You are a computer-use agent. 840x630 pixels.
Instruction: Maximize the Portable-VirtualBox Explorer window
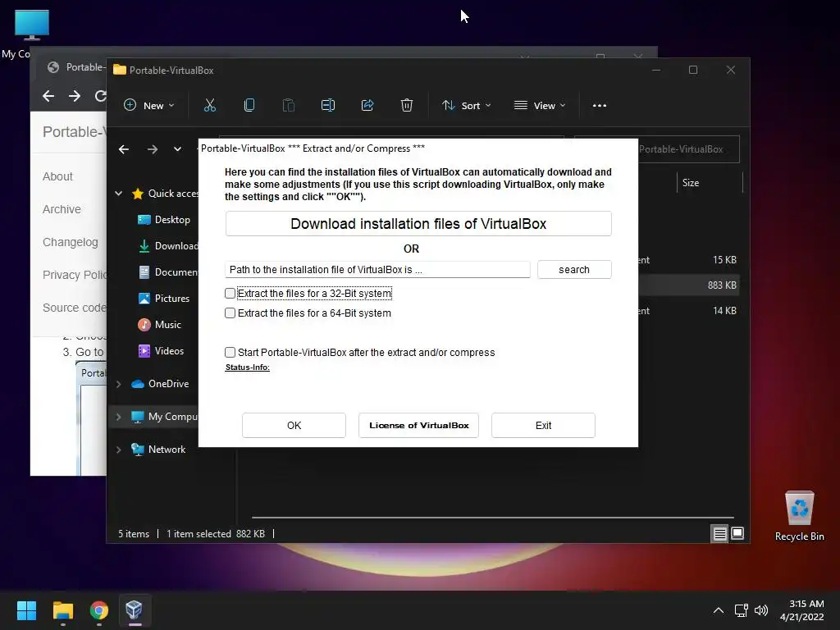coord(693,70)
